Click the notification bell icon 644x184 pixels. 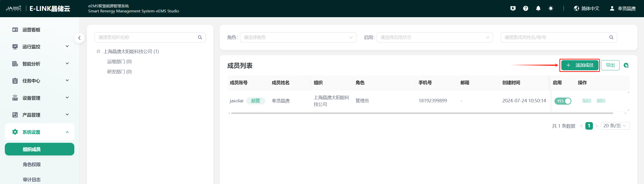pos(538,9)
